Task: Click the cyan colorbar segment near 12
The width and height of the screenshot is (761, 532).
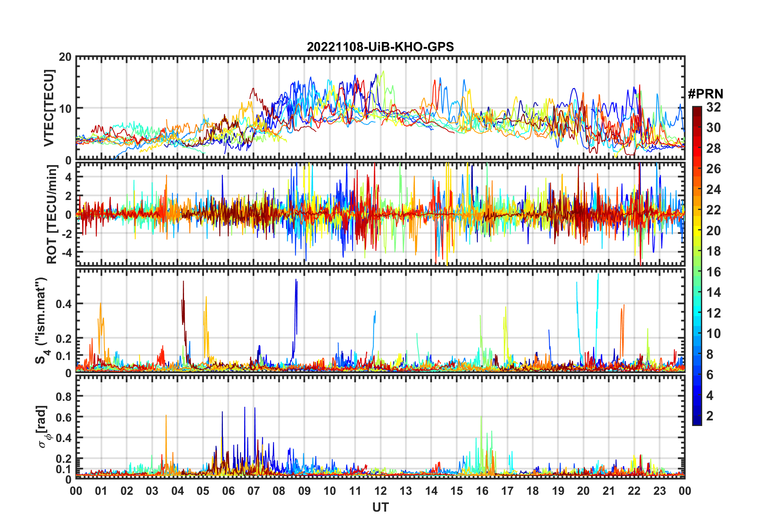Action: coord(697,313)
